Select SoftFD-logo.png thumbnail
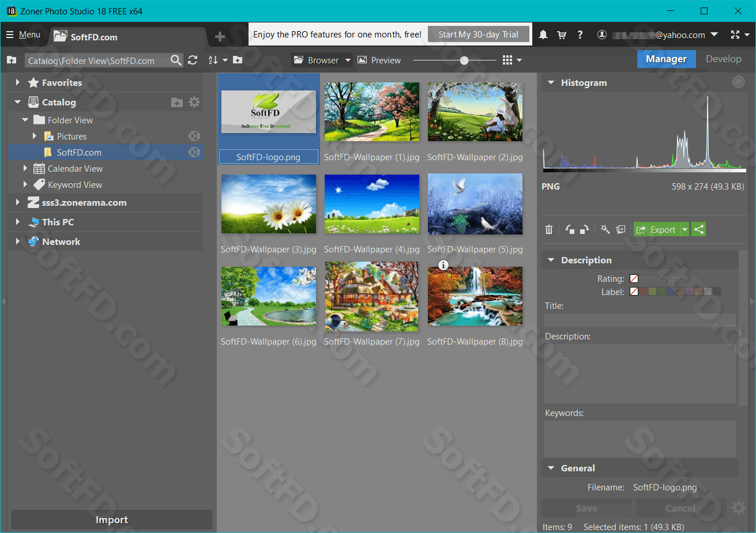 pyautogui.click(x=268, y=119)
